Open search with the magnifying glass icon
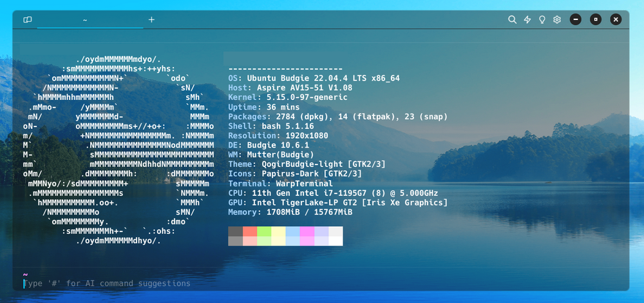 (x=513, y=20)
